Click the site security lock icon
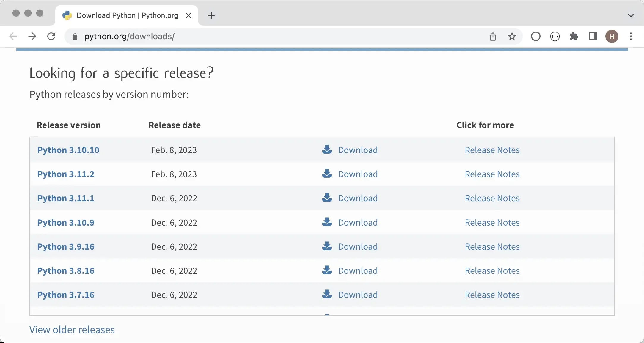 (75, 36)
